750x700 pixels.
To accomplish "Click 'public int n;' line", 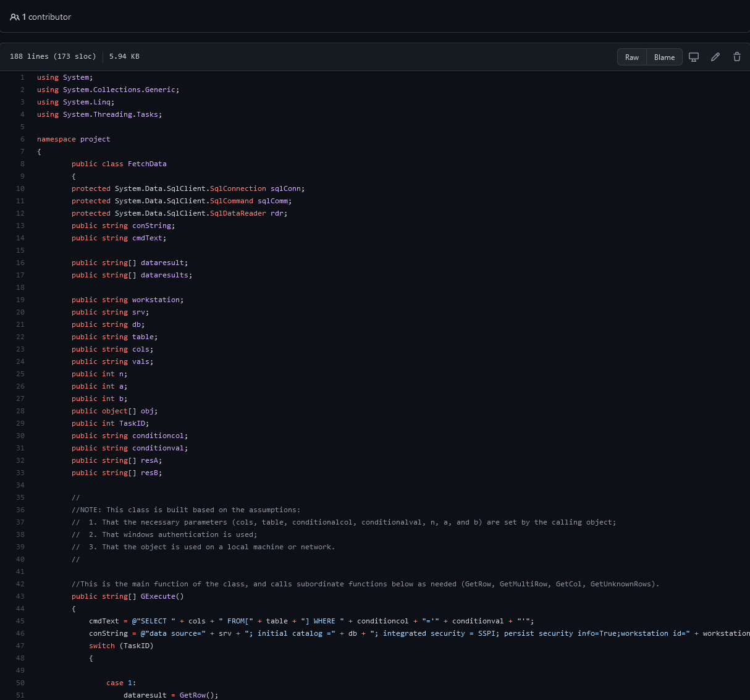I will coord(99,374).
